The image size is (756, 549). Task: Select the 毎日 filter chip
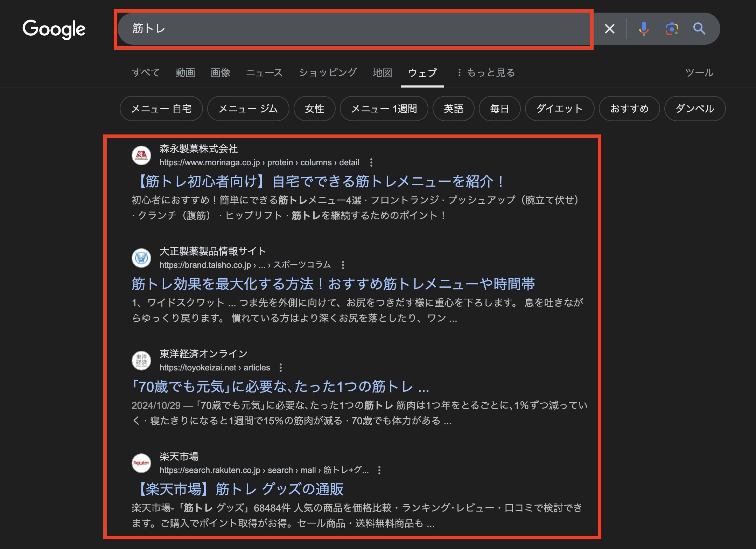(499, 109)
